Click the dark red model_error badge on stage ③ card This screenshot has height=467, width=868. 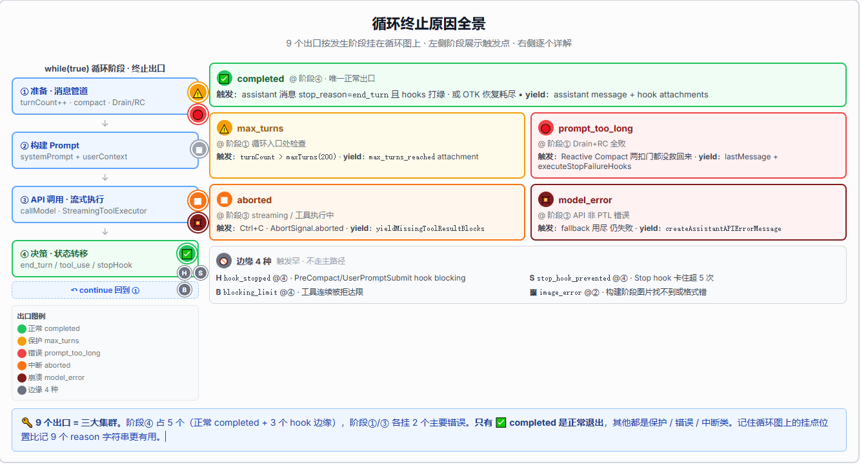[x=198, y=223]
